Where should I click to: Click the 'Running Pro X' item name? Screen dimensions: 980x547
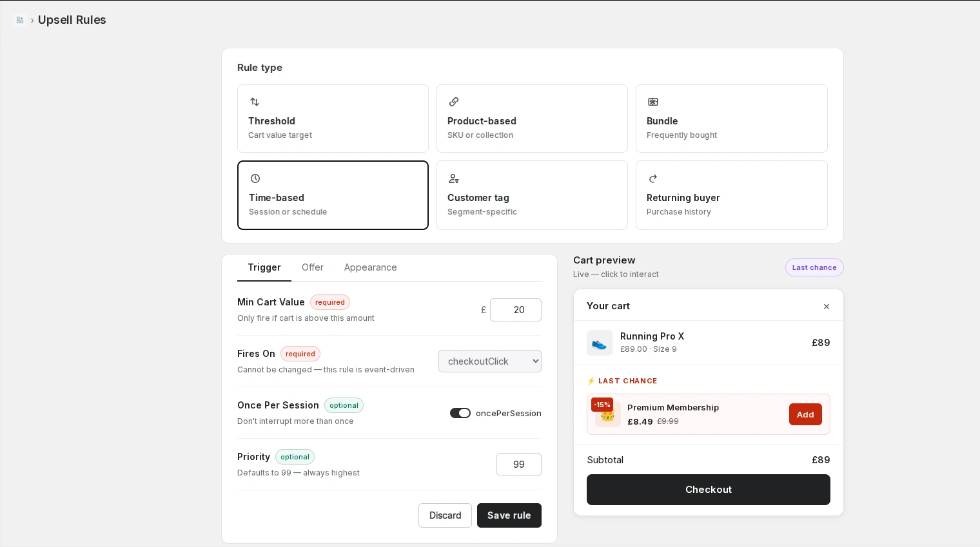pos(652,336)
